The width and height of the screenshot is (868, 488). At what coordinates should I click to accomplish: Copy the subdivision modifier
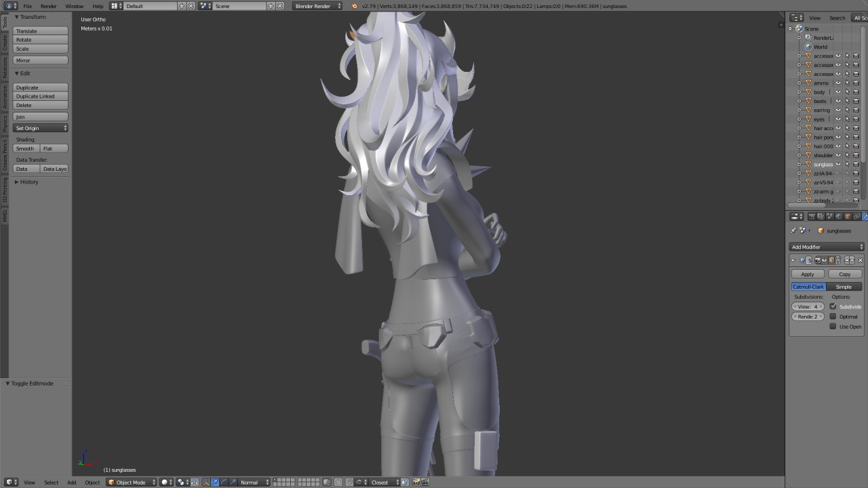click(845, 274)
